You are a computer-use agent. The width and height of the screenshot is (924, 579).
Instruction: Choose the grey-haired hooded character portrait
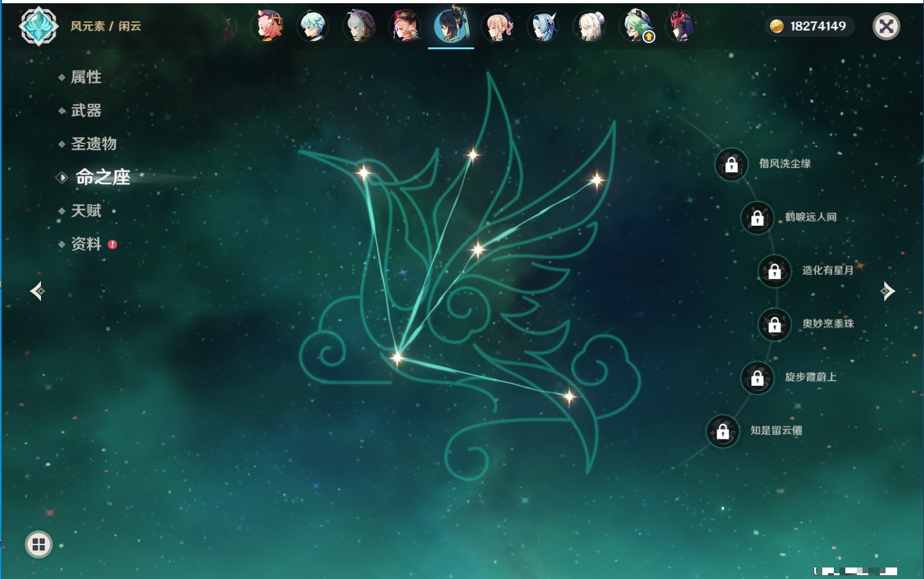point(360,26)
